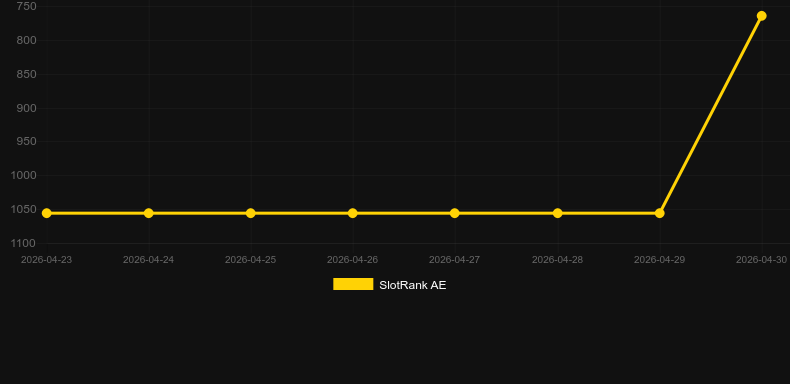Click the 1050 y-axis value
This screenshot has height=384, width=790.
pos(23,209)
